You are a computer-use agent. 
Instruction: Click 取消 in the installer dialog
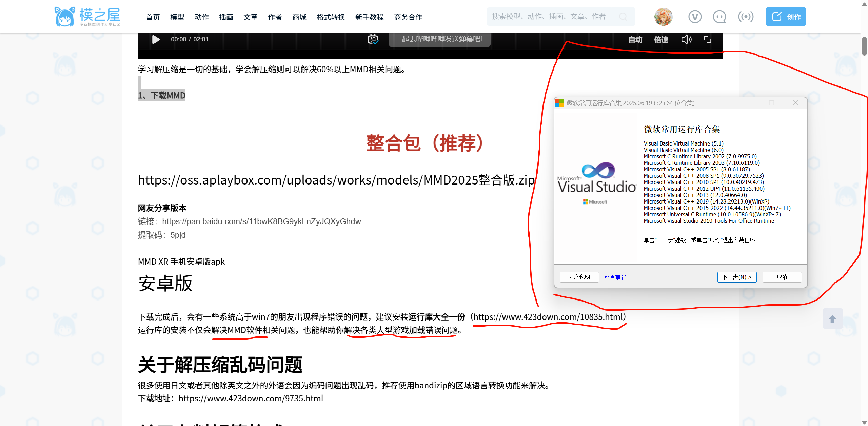782,277
